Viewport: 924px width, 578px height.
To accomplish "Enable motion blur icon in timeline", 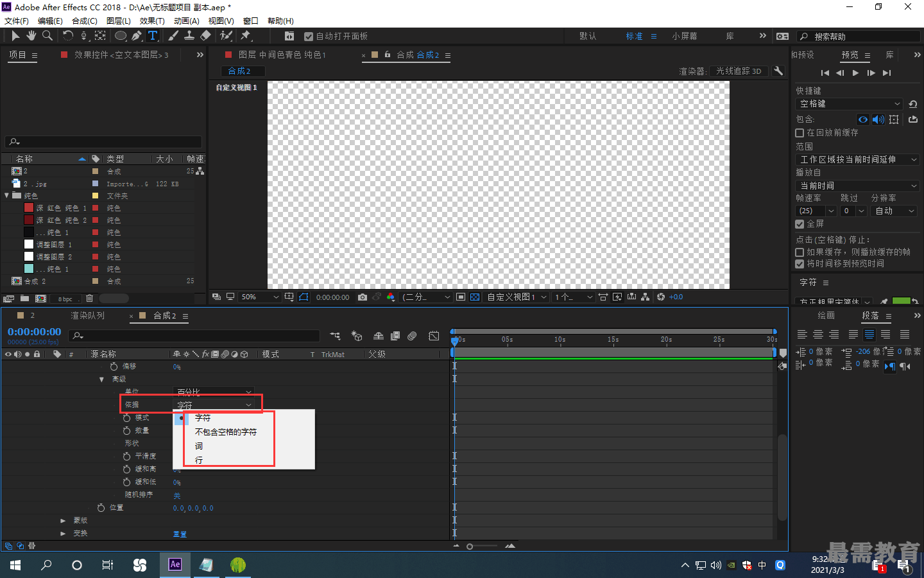I will tap(412, 336).
